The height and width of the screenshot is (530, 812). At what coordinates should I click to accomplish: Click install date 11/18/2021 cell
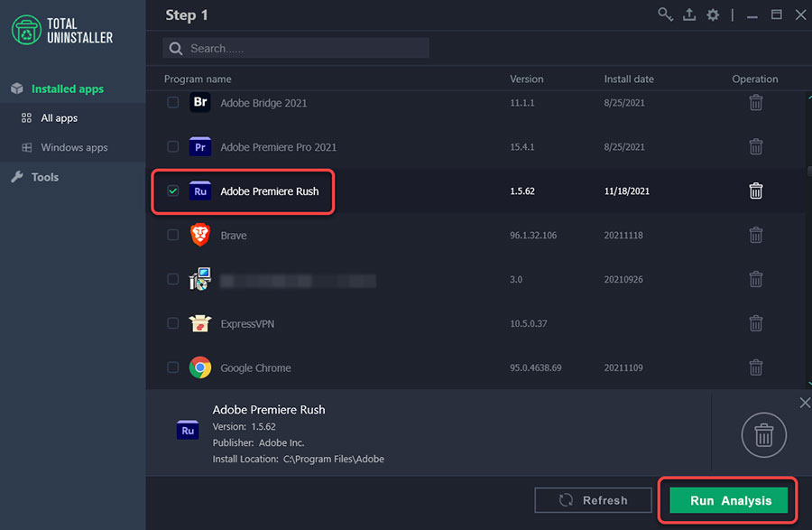(x=627, y=191)
